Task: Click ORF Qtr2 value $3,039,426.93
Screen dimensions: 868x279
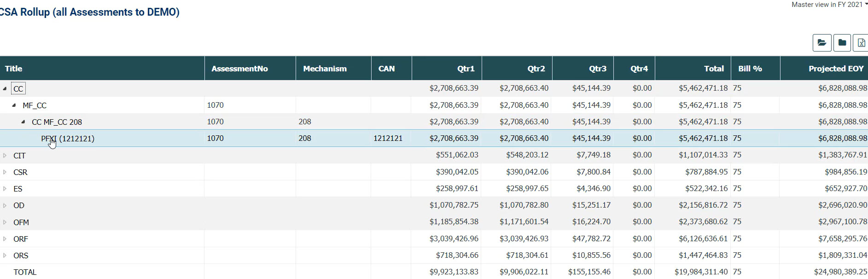Action: [524, 238]
